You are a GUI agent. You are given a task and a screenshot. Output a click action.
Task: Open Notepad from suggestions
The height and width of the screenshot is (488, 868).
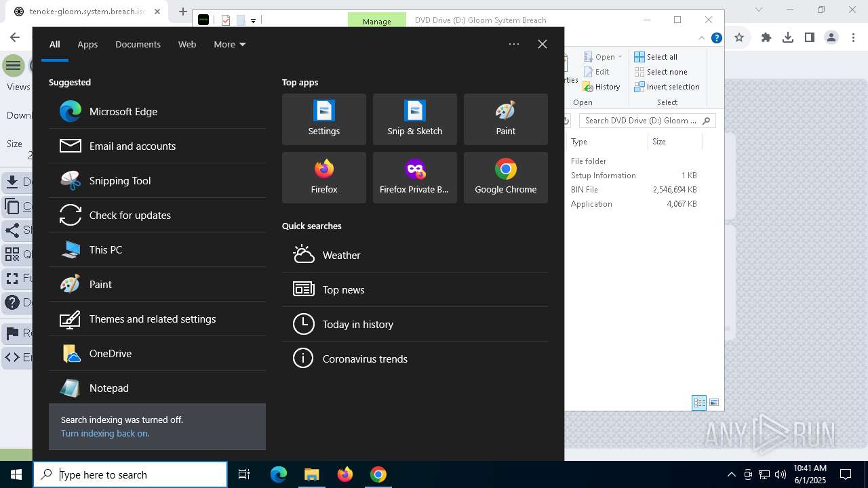(x=157, y=388)
